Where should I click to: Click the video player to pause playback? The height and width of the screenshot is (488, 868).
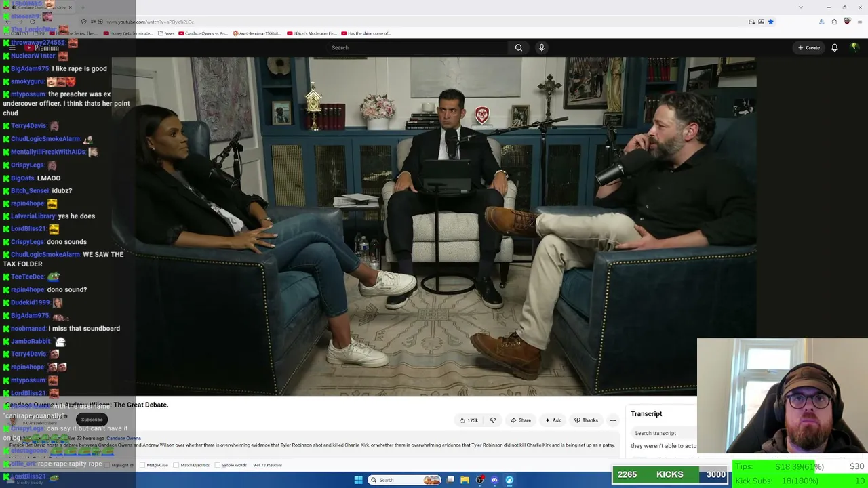[434, 226]
